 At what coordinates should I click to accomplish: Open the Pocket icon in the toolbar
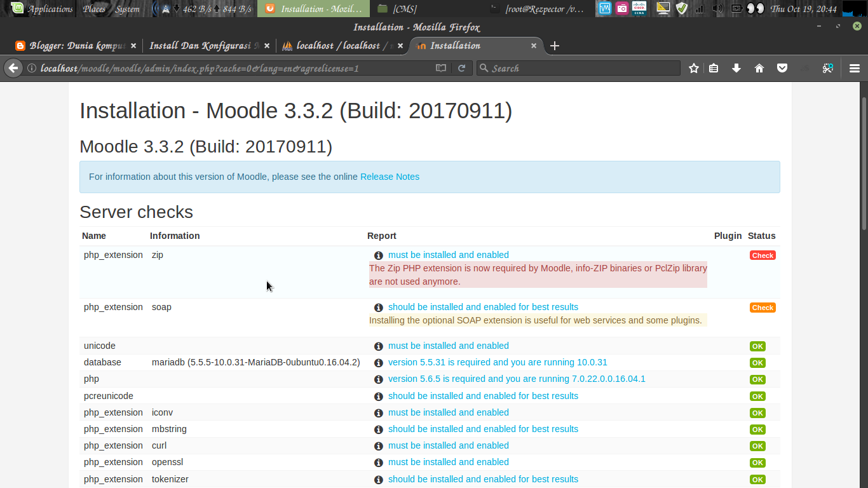[x=782, y=68]
